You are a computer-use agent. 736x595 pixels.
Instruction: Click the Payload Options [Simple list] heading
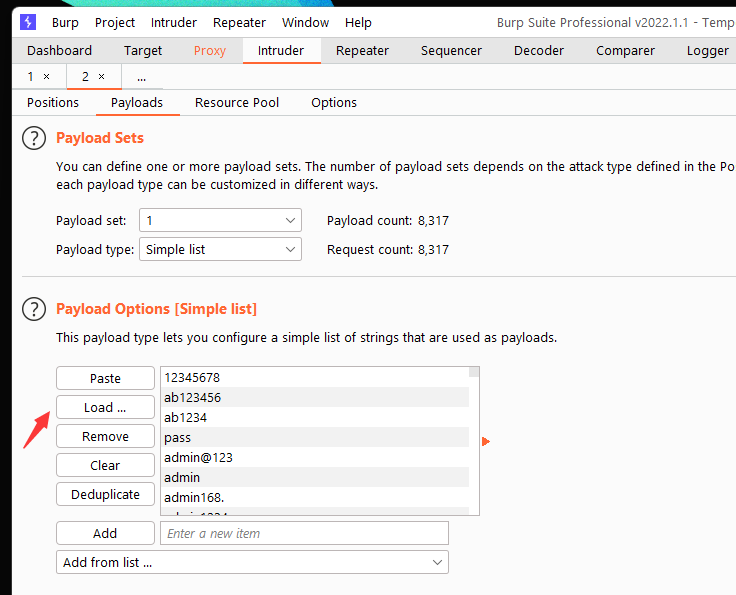[x=156, y=309]
